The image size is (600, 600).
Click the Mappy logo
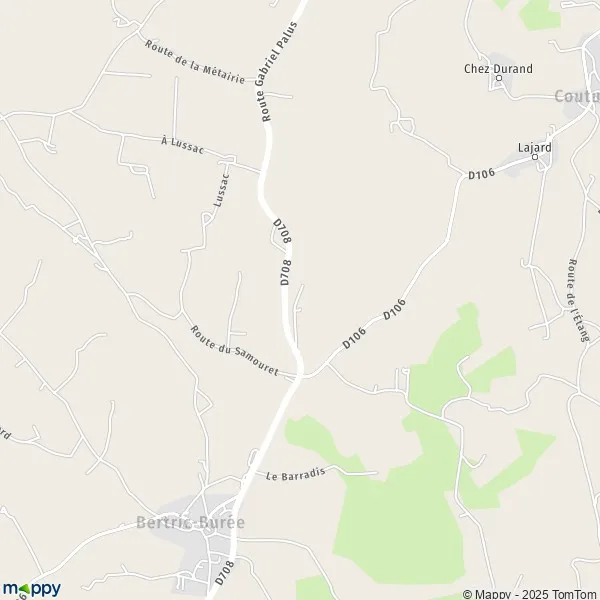point(32,589)
